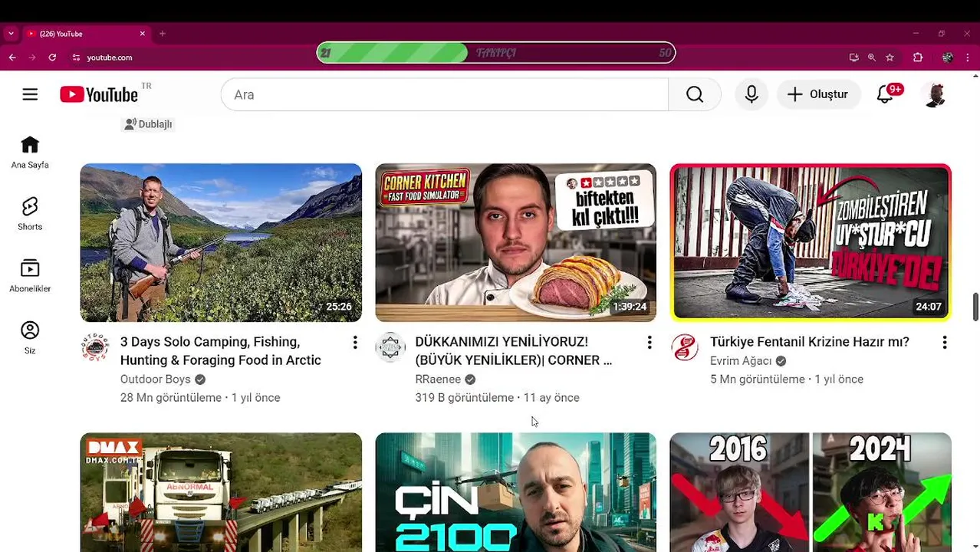The image size is (980, 552).
Task: Open the tab search dropdown arrow
Action: 11,34
